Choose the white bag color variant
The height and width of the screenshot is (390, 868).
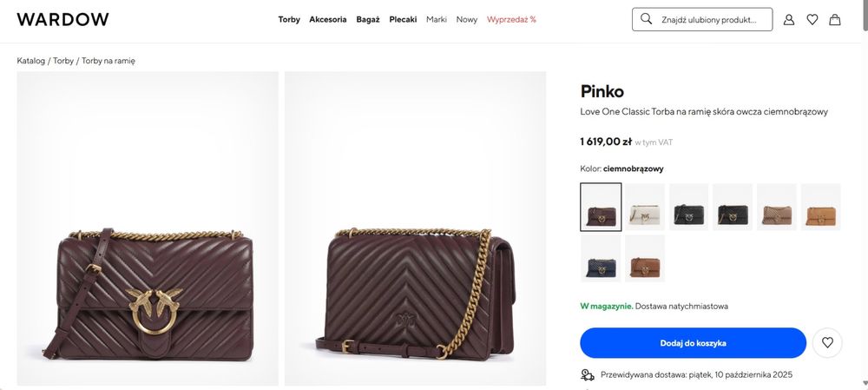coord(645,207)
